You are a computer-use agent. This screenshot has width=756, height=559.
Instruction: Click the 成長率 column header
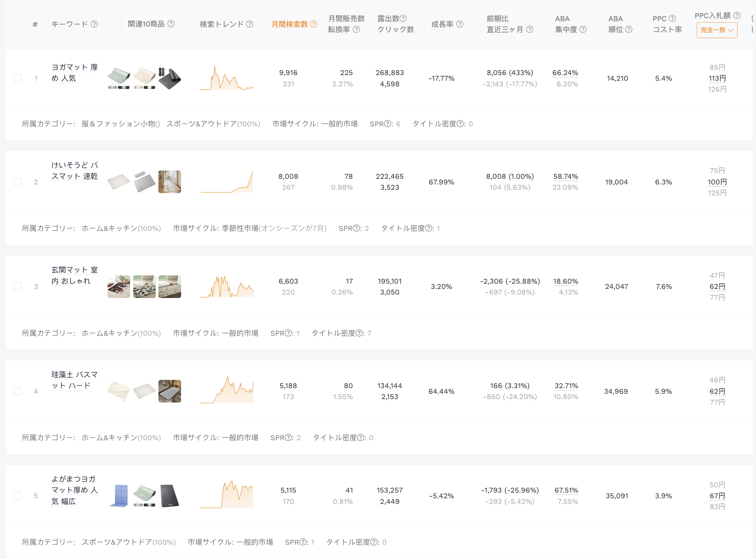(442, 24)
